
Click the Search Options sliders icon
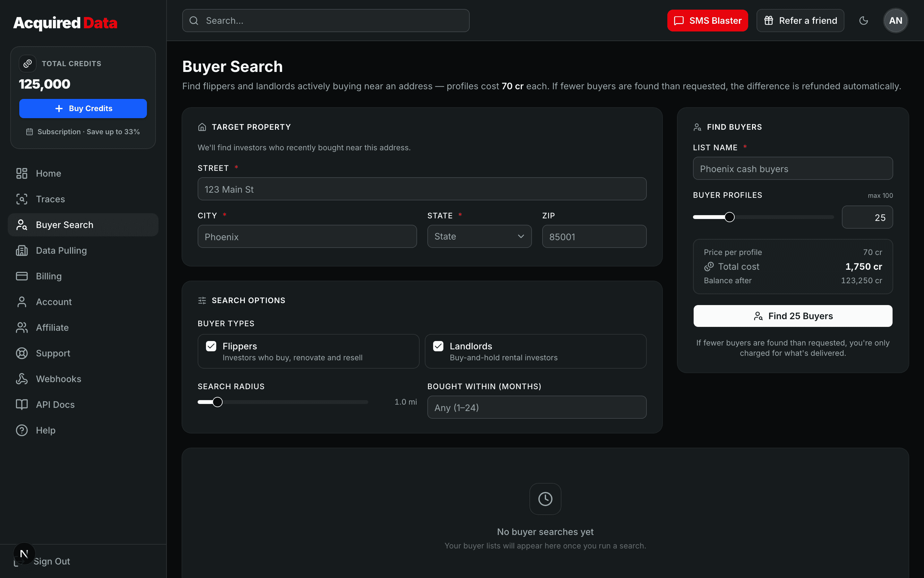tap(202, 301)
